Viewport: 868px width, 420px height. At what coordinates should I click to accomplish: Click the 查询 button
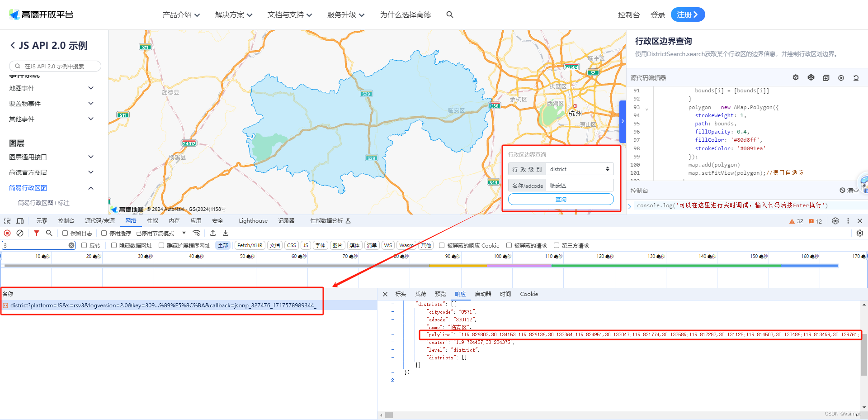[561, 199]
